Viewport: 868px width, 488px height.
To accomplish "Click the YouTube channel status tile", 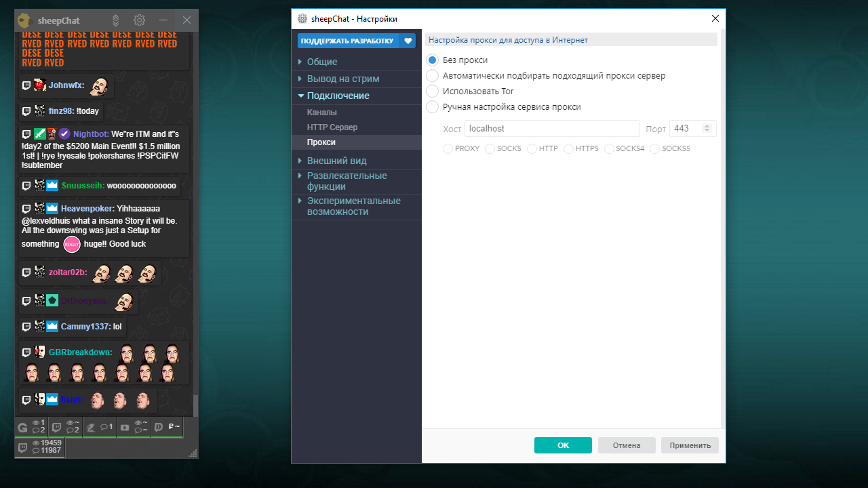I will point(133,427).
